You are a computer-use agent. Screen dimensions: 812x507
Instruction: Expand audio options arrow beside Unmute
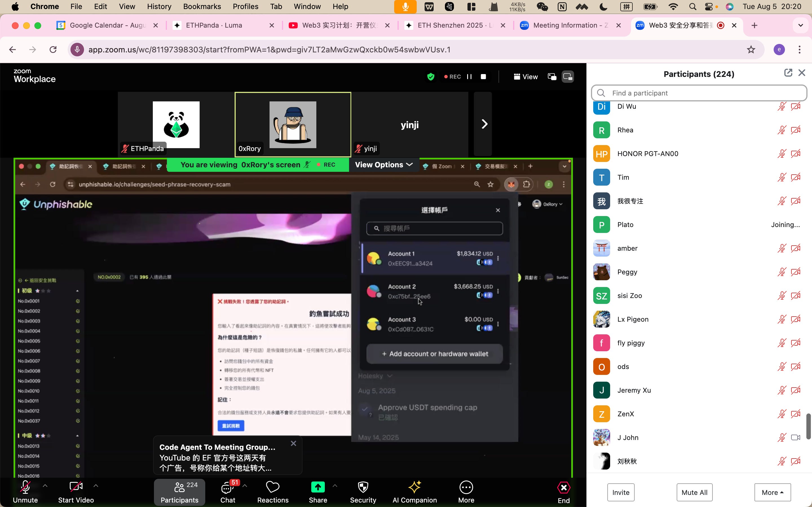45,486
